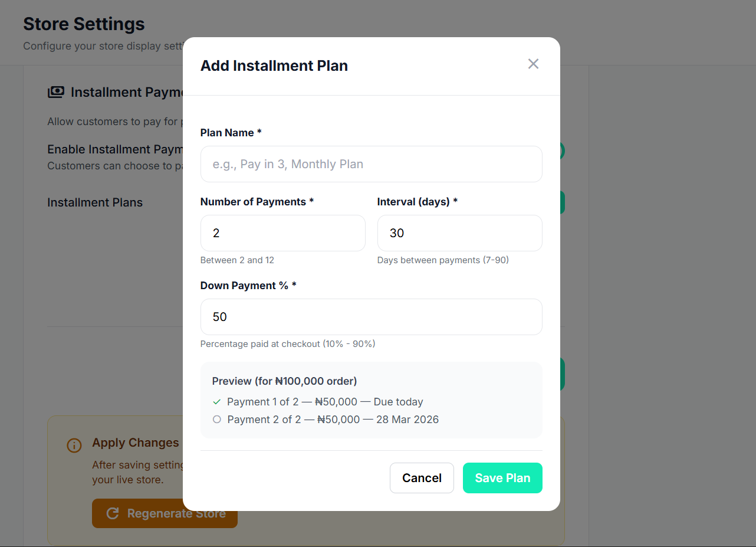Select the radio circle for Payment 2 of 2

tap(217, 419)
